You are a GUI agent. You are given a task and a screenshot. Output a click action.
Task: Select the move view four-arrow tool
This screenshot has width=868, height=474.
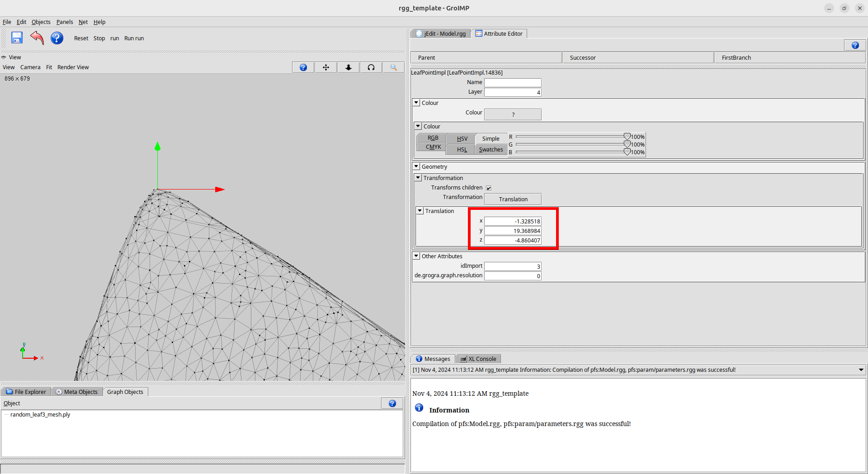tap(325, 67)
